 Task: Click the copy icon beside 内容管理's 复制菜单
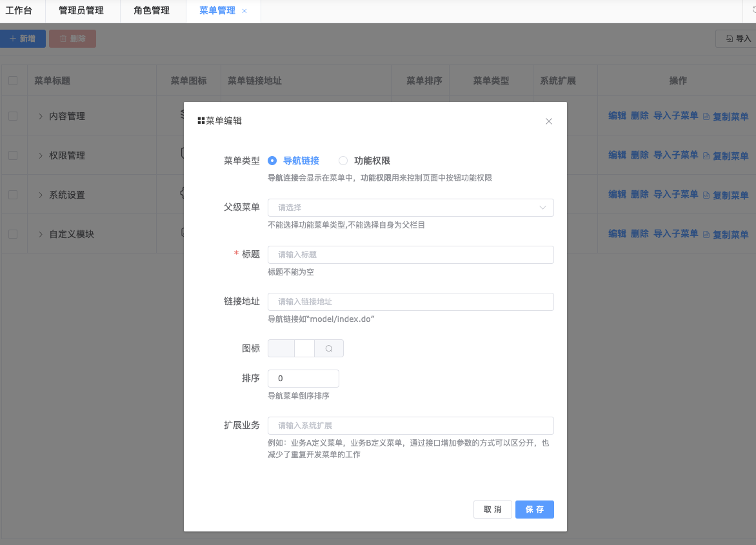(706, 117)
